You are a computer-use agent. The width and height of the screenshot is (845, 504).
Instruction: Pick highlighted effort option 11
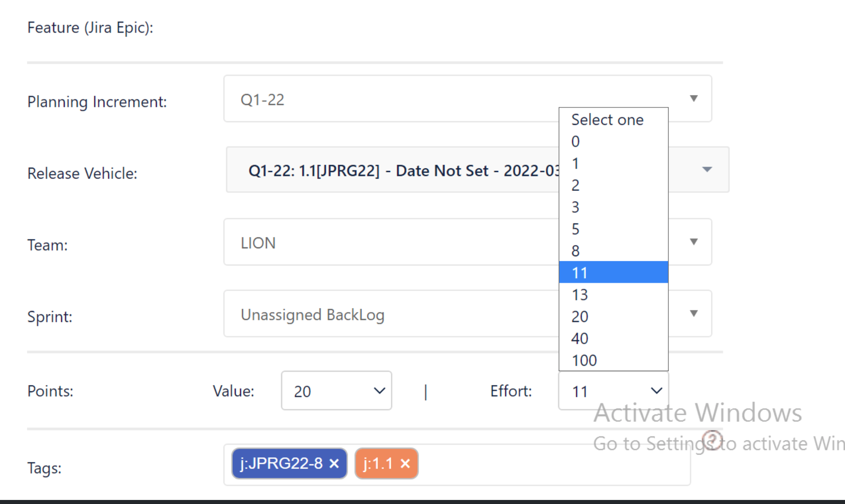click(580, 273)
